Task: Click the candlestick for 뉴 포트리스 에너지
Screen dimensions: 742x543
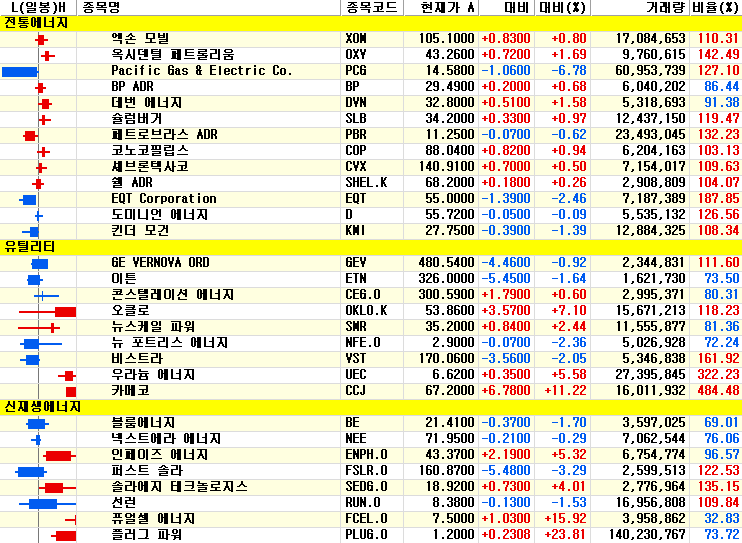Action: point(41,344)
